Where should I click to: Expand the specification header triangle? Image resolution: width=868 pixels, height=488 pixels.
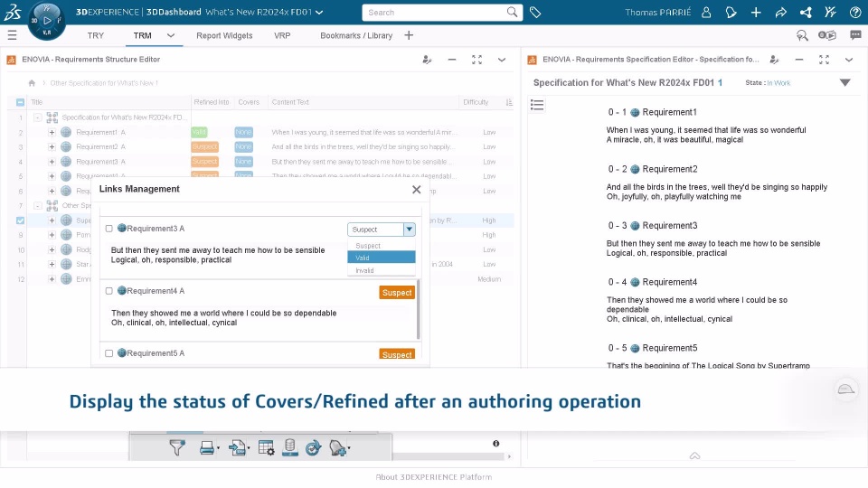point(844,82)
